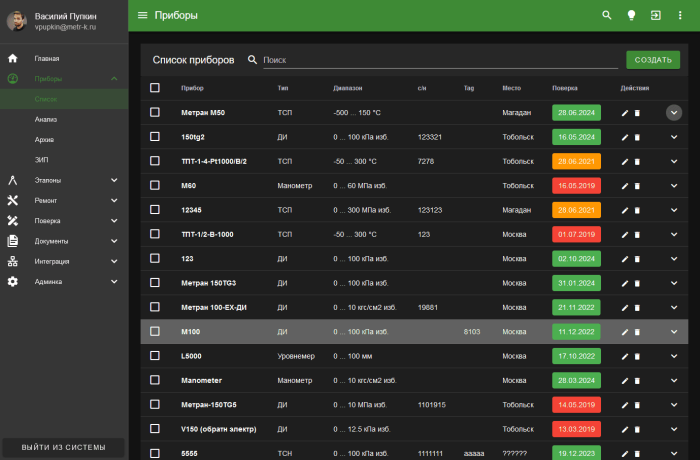
Task: Click pencil edit icon for M100 row
Action: coord(625,332)
